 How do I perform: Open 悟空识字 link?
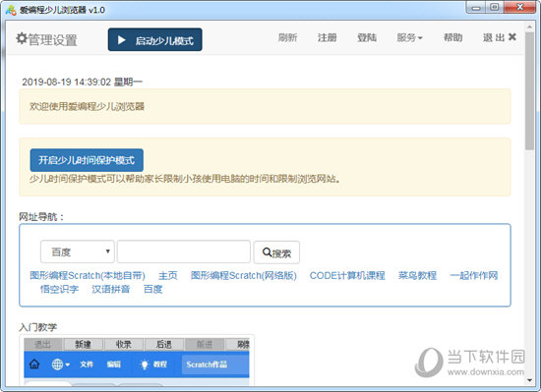tap(59, 289)
